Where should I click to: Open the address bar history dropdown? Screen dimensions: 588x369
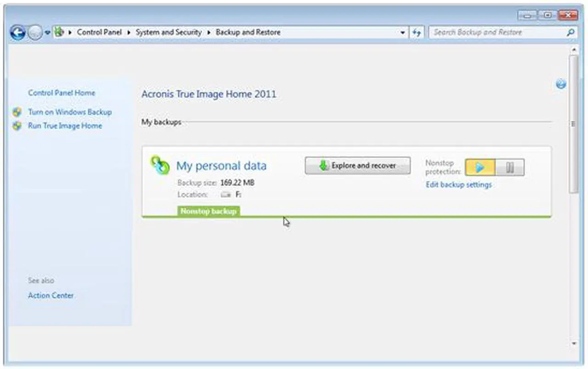pyautogui.click(x=403, y=33)
